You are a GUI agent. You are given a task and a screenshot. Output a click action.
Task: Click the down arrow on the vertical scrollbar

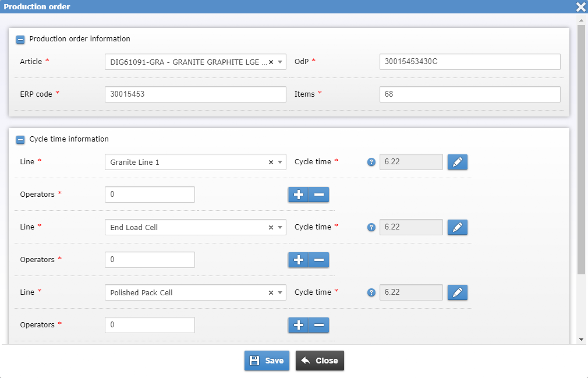click(x=580, y=338)
